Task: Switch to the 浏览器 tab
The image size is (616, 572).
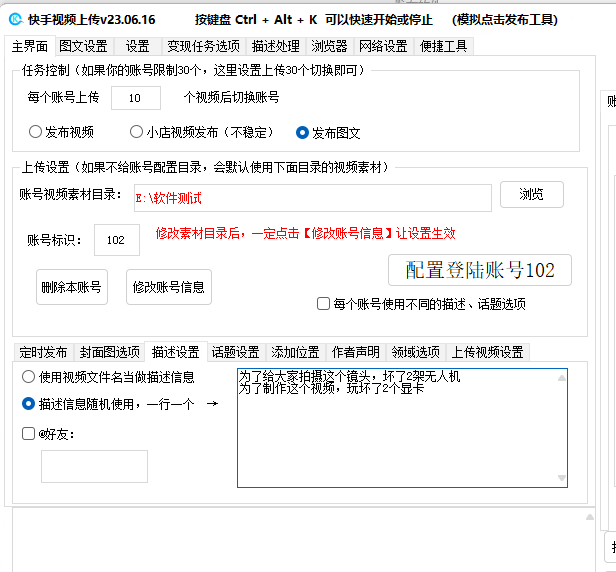Action: tap(329, 46)
